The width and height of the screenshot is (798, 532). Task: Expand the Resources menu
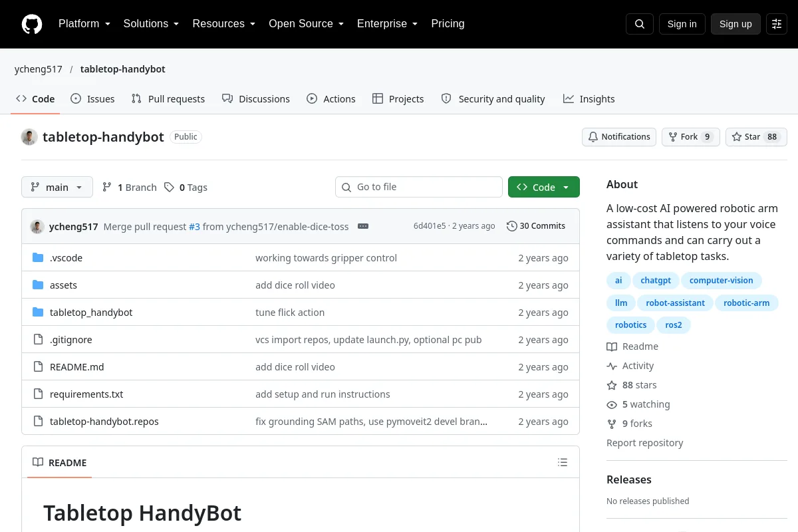(224, 24)
